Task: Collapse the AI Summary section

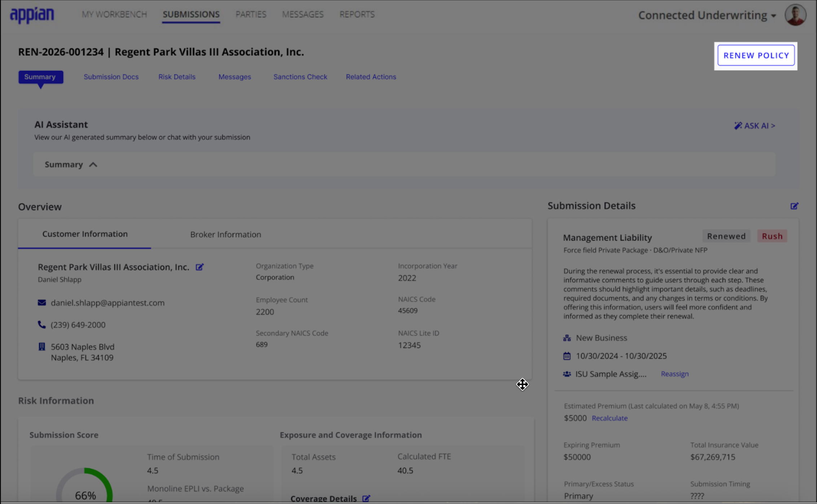Action: (x=93, y=164)
